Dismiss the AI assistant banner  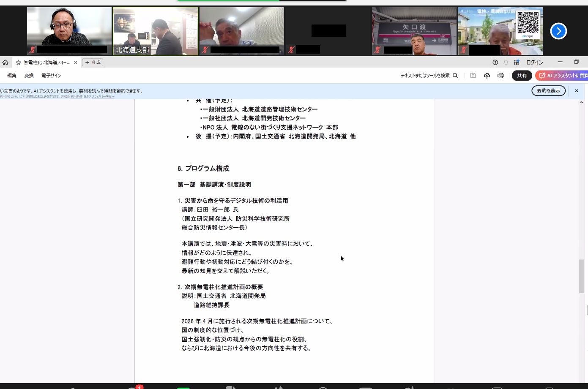576,91
